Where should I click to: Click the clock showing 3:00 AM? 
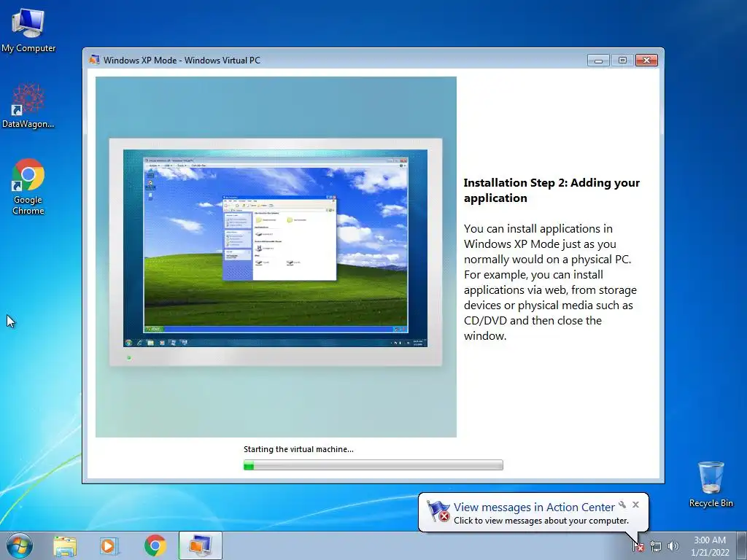(710, 546)
